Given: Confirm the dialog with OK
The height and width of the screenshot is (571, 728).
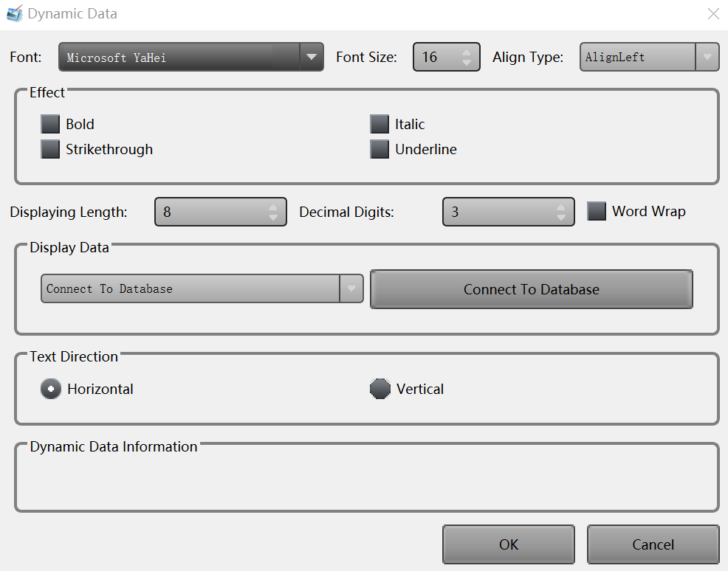Looking at the screenshot, I should pos(509,544).
